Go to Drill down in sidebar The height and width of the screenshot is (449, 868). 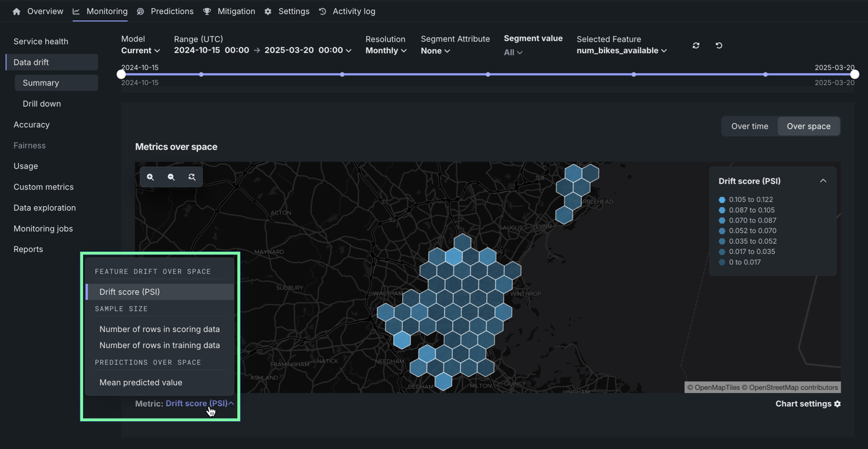(42, 103)
